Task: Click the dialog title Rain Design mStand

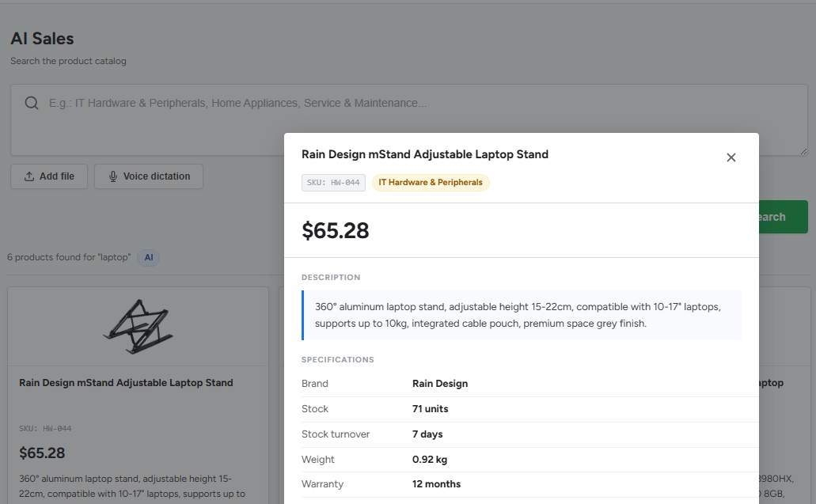Action: coord(425,154)
